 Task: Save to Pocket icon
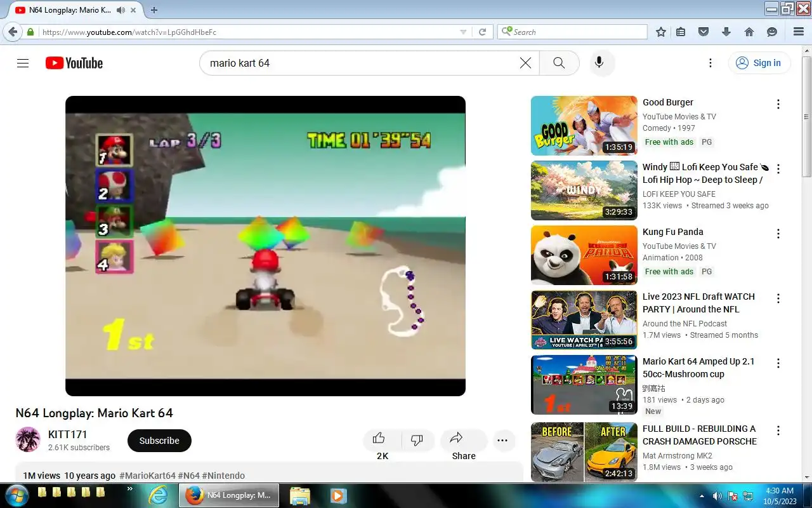[703, 32]
